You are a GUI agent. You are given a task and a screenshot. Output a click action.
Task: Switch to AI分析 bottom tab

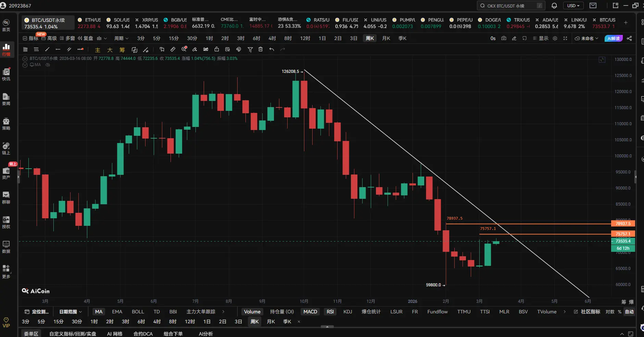(206, 334)
